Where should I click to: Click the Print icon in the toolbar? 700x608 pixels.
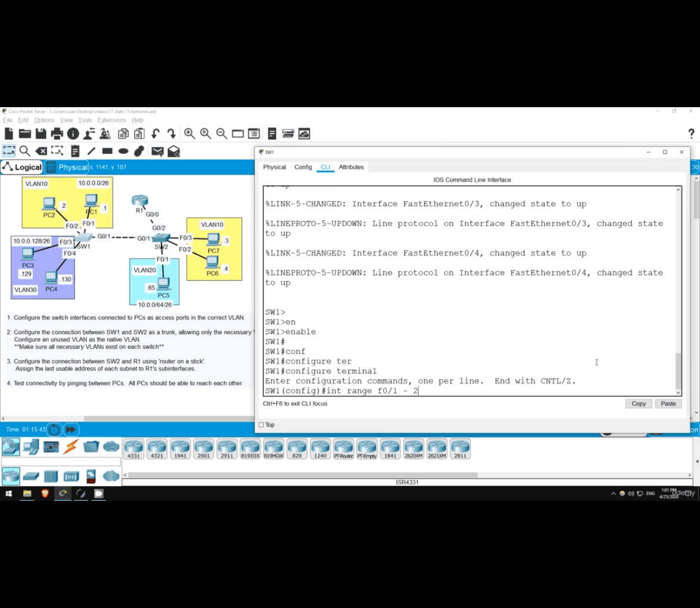[57, 133]
